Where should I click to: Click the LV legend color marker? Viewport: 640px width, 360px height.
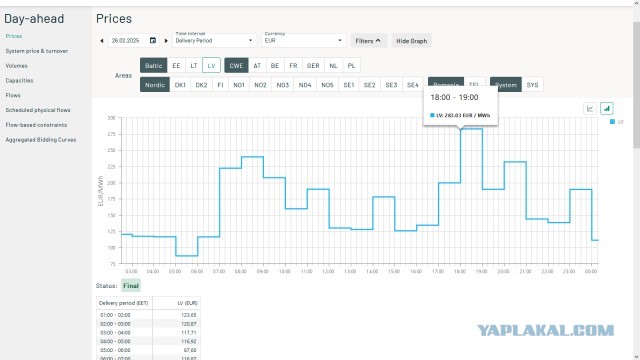point(612,122)
